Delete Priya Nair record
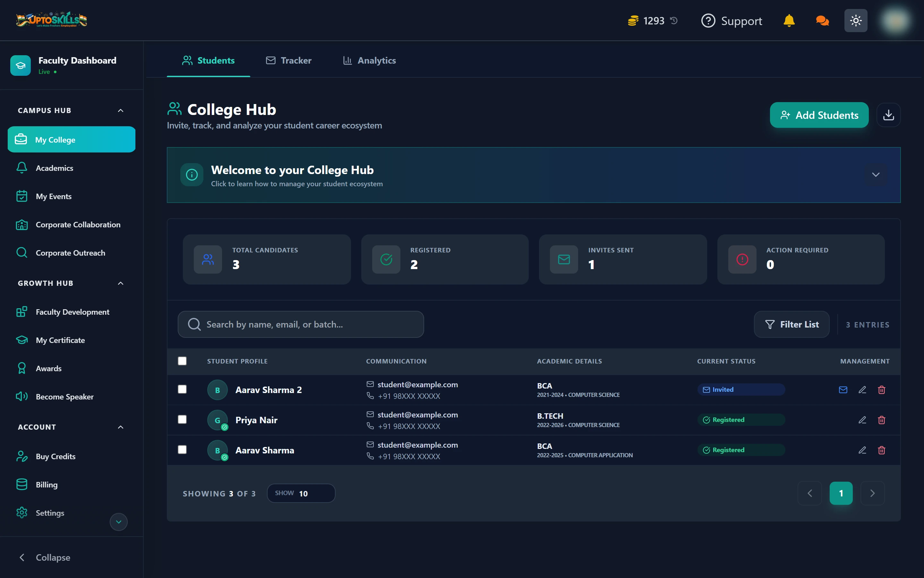The width and height of the screenshot is (924, 578). click(x=882, y=420)
